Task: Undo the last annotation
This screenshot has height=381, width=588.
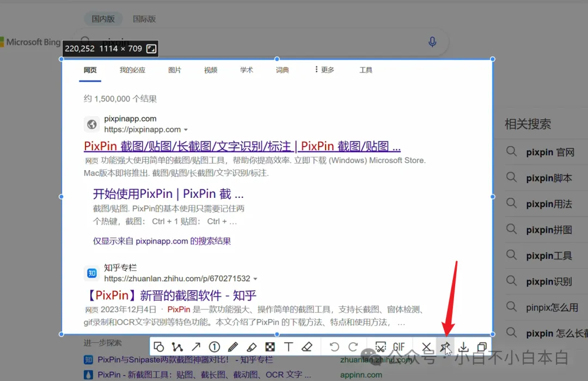Action: (334, 347)
